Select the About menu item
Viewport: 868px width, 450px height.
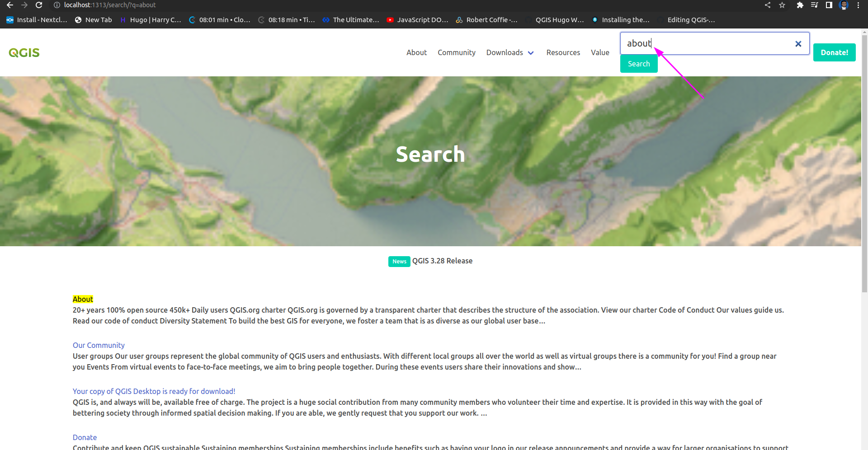click(x=416, y=52)
